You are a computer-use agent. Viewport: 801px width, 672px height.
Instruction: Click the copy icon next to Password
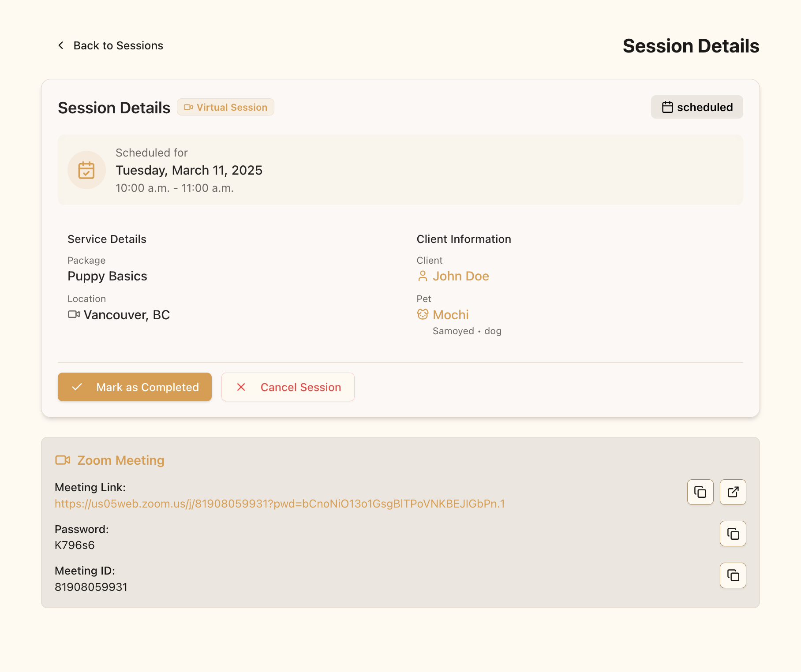click(733, 534)
